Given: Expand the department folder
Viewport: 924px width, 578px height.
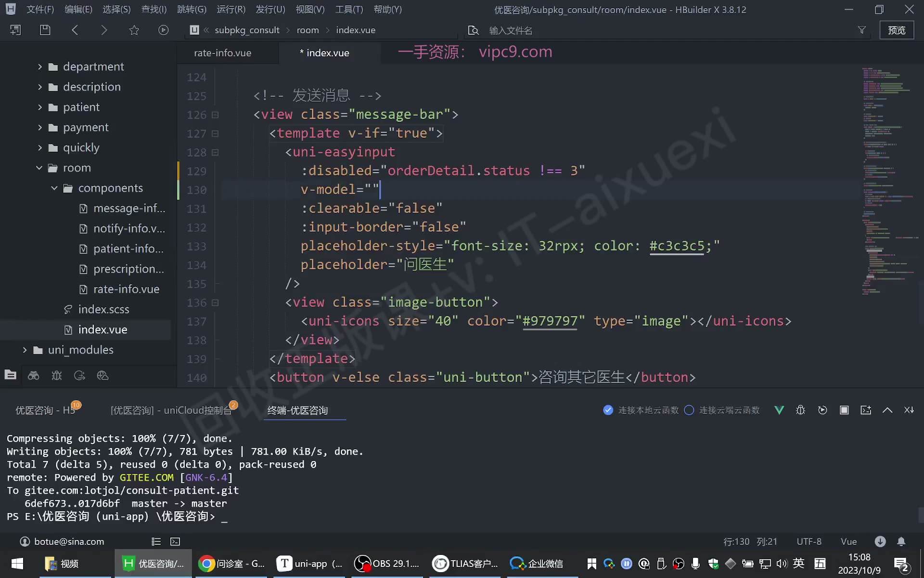Looking at the screenshot, I should click(x=40, y=66).
